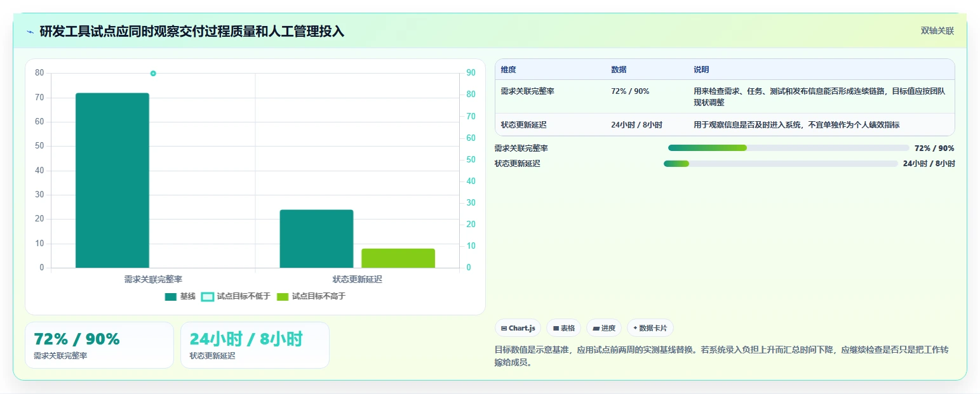The height and width of the screenshot is (394, 980).
Task: Click the 需求关联完整率 progress bar
Action: coord(789,148)
